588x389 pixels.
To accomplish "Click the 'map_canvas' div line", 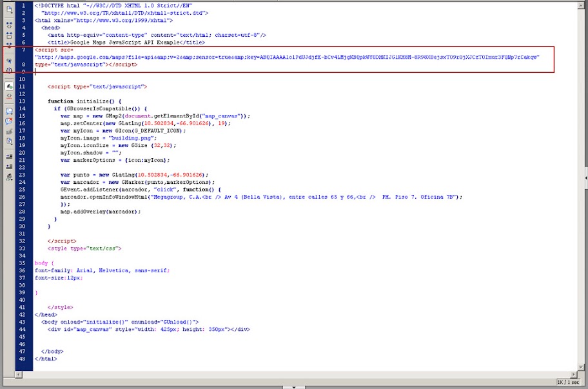I will (x=148, y=330).
